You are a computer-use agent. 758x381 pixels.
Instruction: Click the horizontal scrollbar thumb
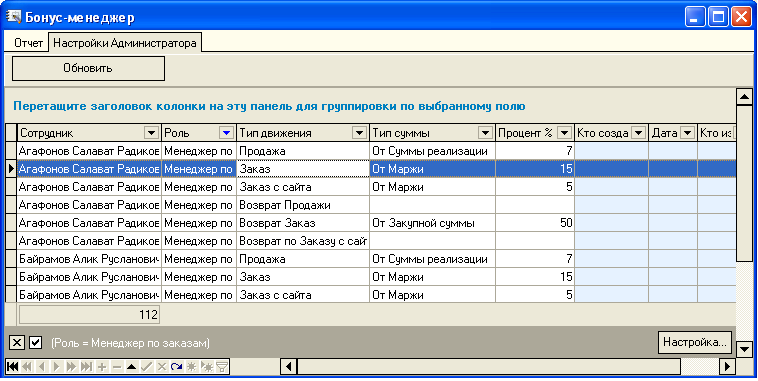[x=488, y=366]
